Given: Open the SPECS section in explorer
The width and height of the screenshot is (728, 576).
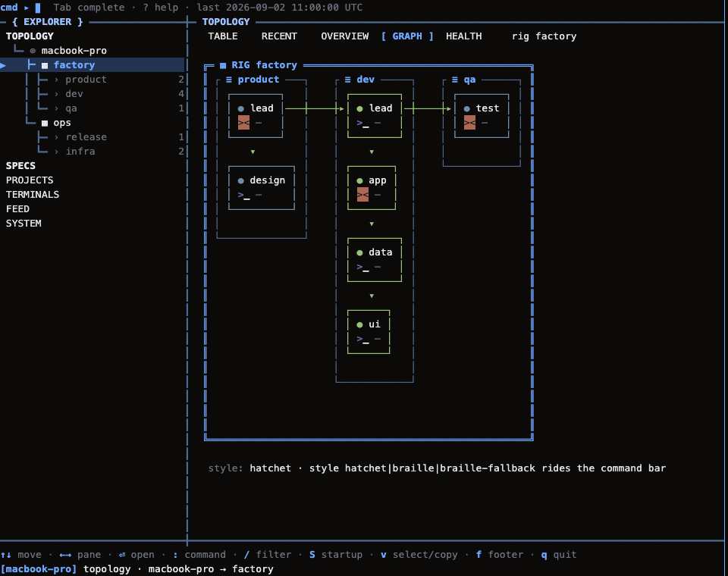Looking at the screenshot, I should click(20, 166).
